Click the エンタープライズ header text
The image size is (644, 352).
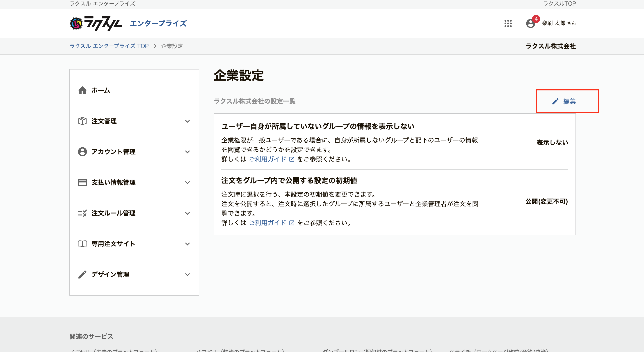tap(158, 23)
